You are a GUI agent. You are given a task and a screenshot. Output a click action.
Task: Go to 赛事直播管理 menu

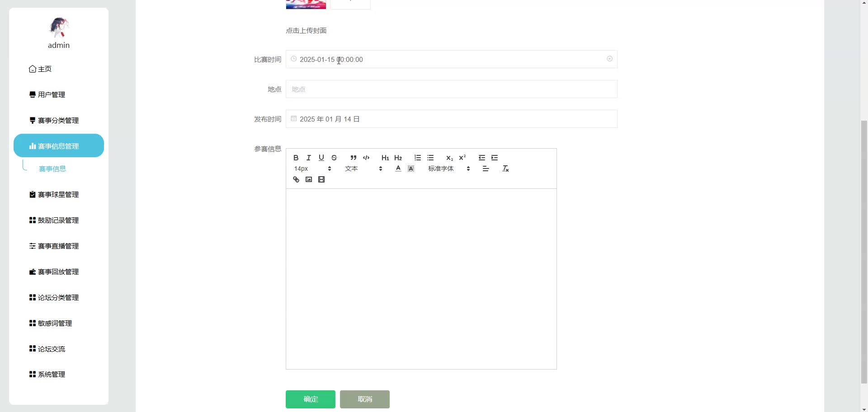coord(58,246)
